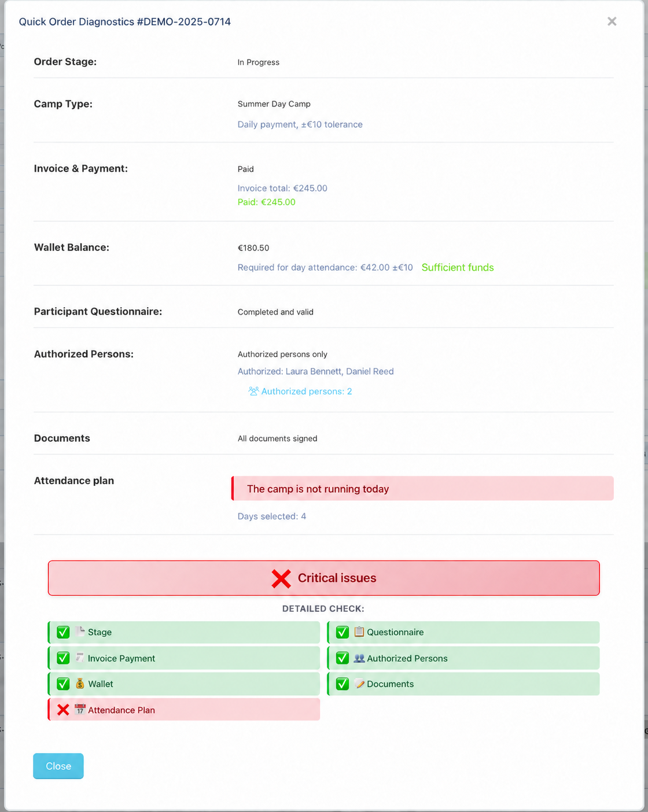
Task: Click the 'In Progress' order stage value
Action: [259, 62]
